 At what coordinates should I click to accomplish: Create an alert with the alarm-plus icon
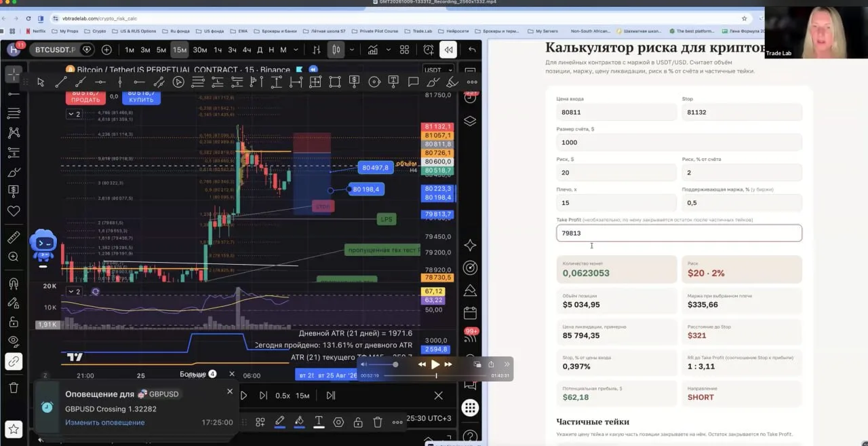429,50
